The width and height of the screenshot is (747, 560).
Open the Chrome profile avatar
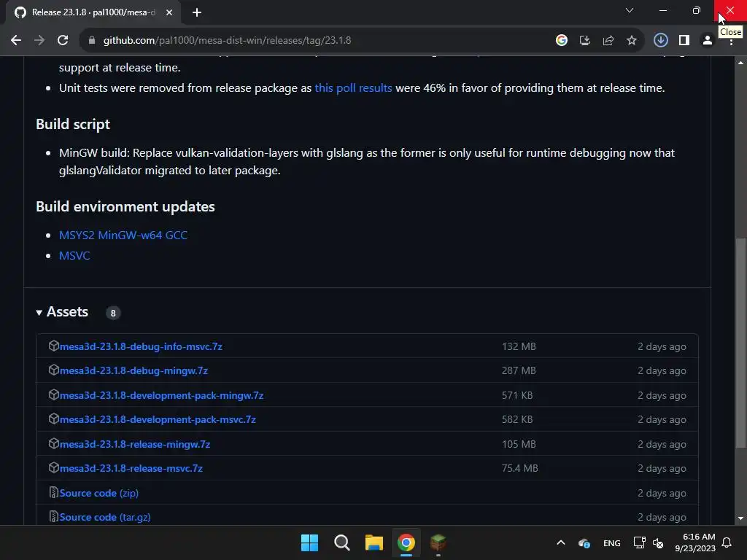tap(708, 41)
